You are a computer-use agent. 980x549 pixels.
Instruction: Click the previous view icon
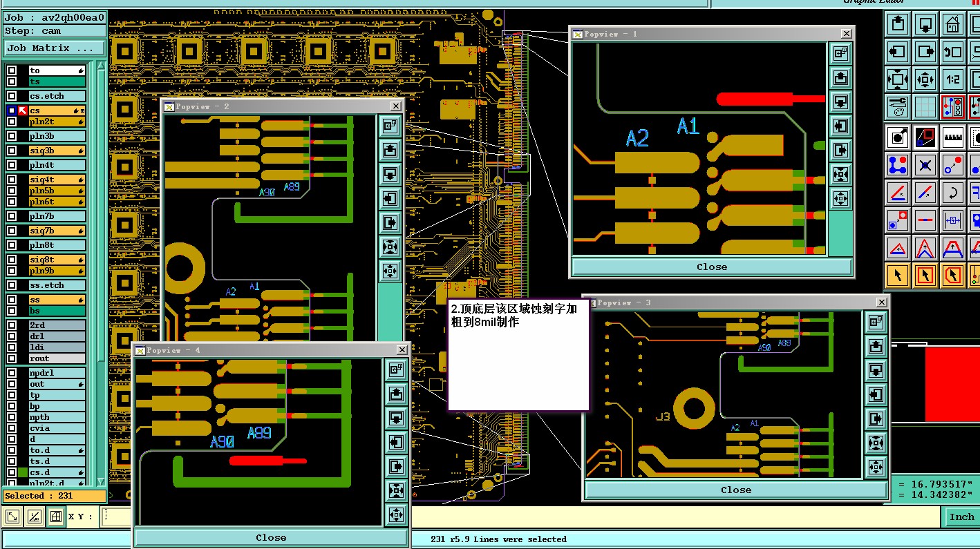click(x=953, y=51)
